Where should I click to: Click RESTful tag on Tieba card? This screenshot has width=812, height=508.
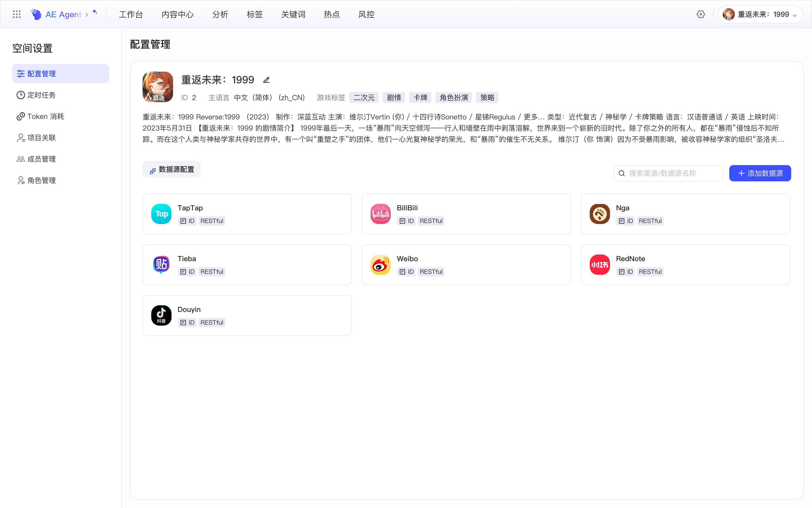212,272
